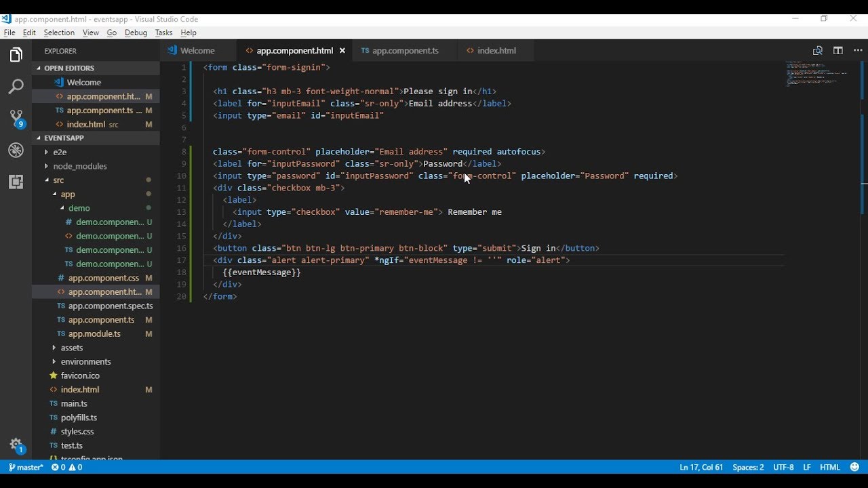Select app.component.ts in Open Editors list
Image resolution: width=868 pixels, height=488 pixels.
(x=96, y=110)
